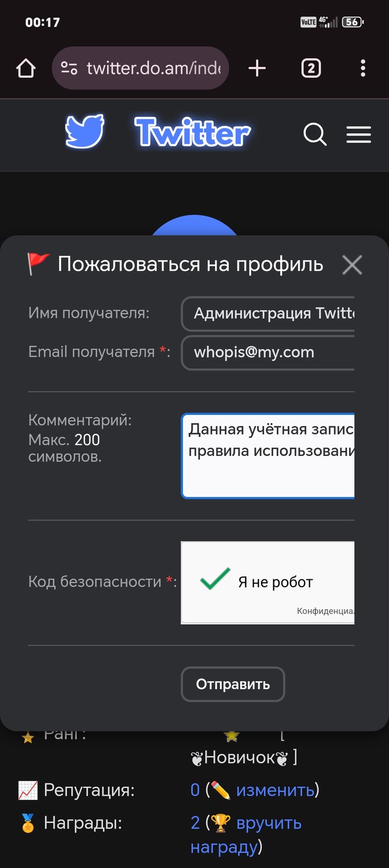Viewport: 389px width, 868px height.
Task: Focus the Email получателя field
Action: pos(268,352)
